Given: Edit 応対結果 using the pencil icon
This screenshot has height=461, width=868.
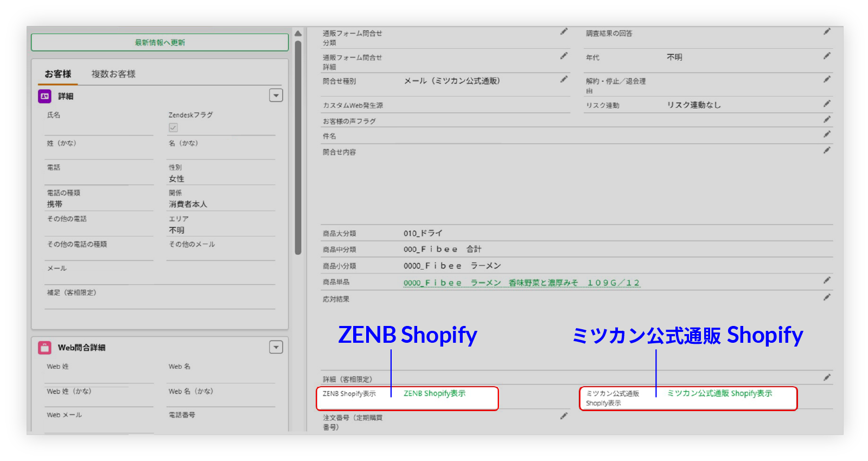Looking at the screenshot, I should point(827,297).
